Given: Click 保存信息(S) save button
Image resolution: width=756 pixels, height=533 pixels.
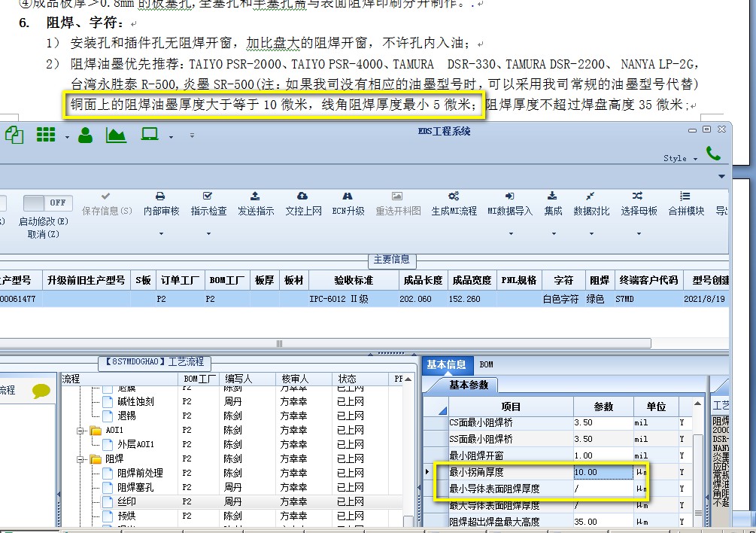Looking at the screenshot, I should (107, 205).
